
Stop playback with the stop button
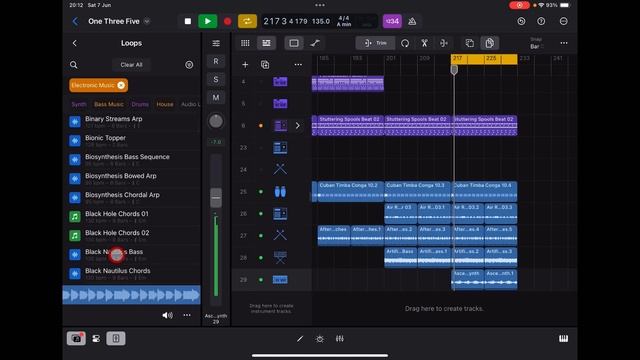[x=187, y=21]
